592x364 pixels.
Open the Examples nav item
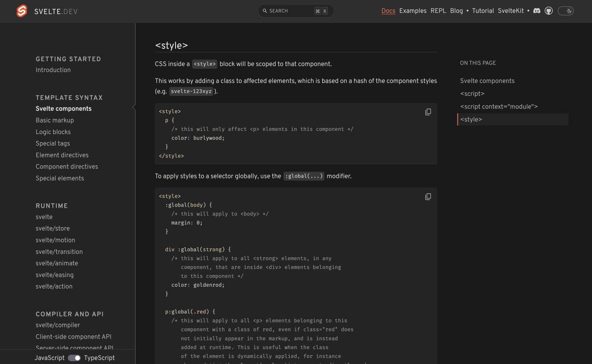coord(413,11)
